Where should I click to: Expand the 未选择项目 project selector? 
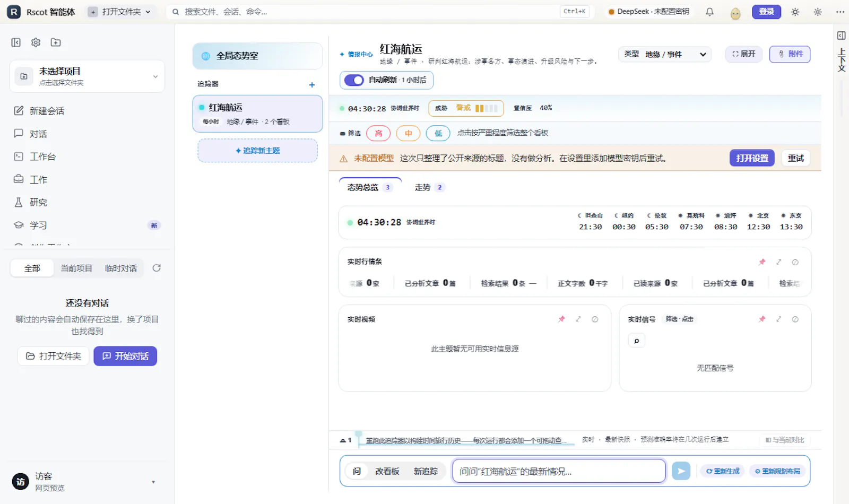[87, 76]
